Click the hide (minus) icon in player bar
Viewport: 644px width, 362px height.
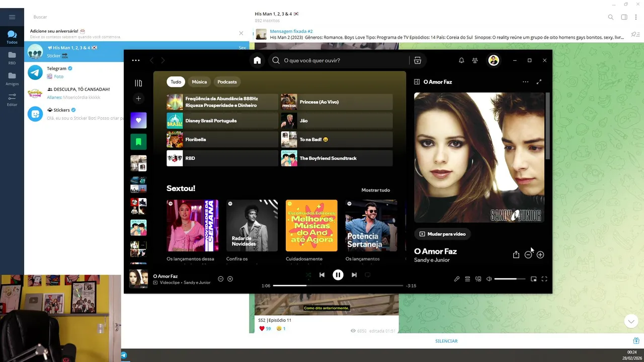(220, 279)
